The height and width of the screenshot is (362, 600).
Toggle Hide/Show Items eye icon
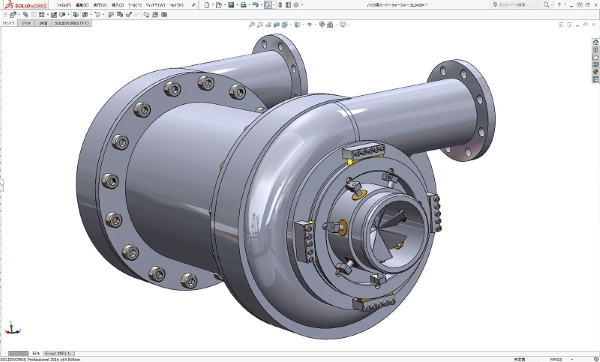(x=309, y=25)
